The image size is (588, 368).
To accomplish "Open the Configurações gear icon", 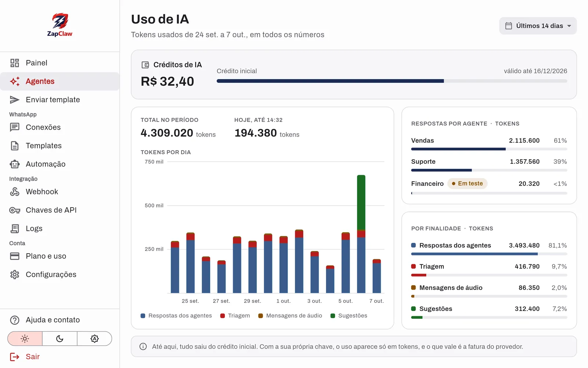I will tap(15, 275).
